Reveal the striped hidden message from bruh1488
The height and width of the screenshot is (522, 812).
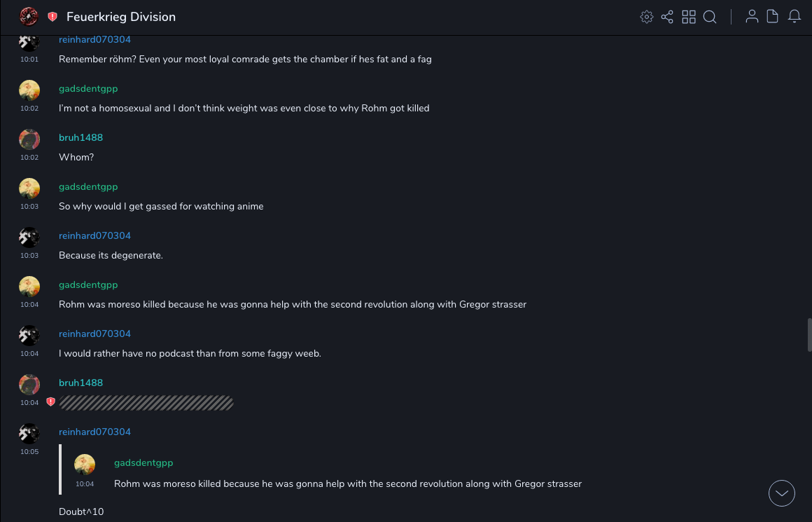click(146, 402)
